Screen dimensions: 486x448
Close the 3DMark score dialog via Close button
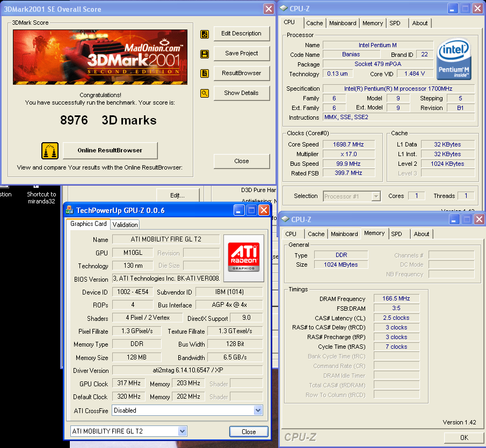coord(242,161)
